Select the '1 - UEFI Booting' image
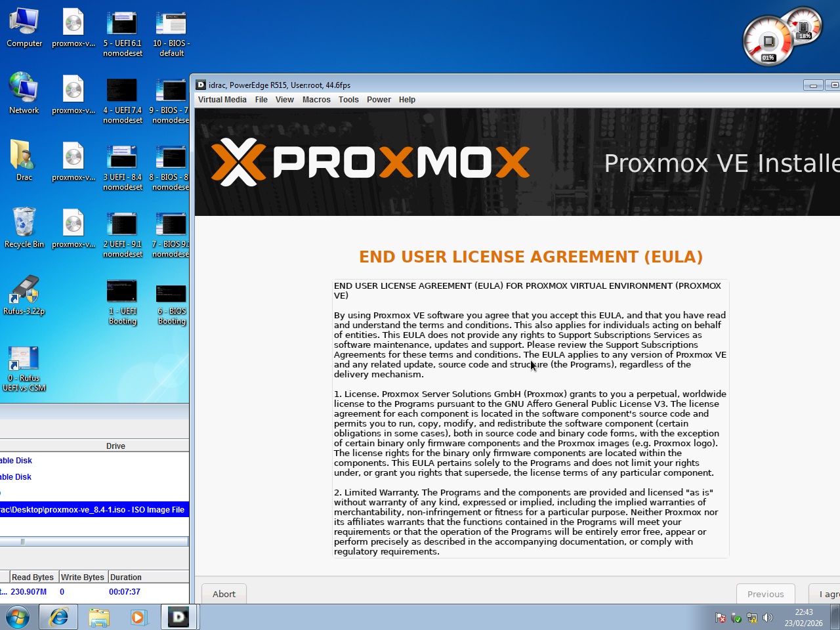The width and height of the screenshot is (840, 630). tap(123, 301)
